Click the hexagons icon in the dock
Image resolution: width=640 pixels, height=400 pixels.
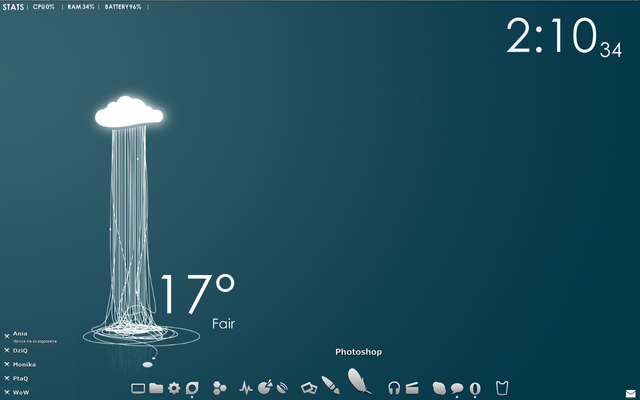coord(220,388)
